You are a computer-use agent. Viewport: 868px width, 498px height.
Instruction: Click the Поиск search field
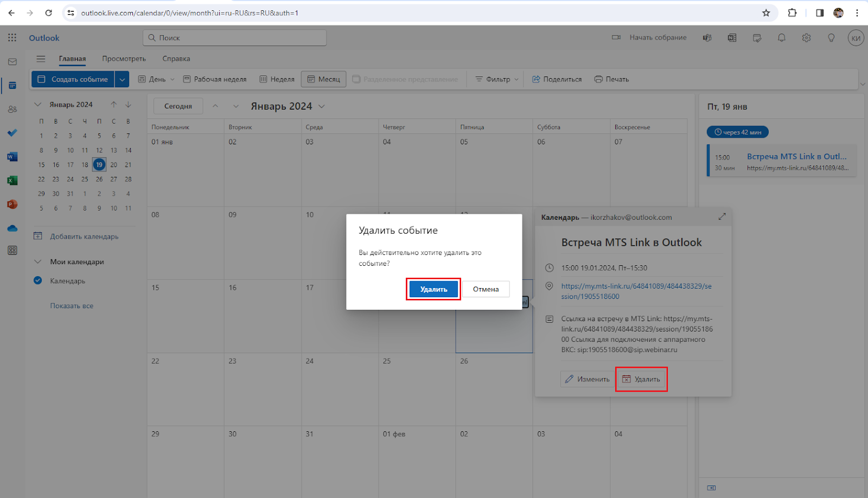tap(234, 37)
